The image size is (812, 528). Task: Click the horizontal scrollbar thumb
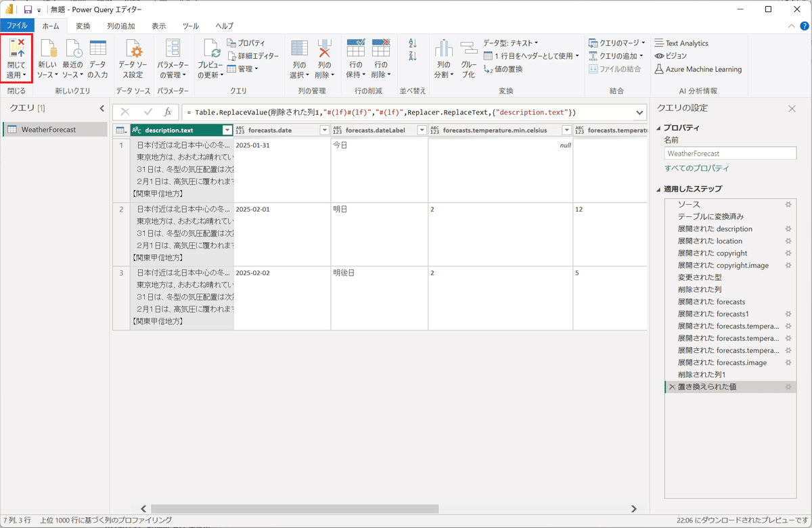tap(295, 508)
